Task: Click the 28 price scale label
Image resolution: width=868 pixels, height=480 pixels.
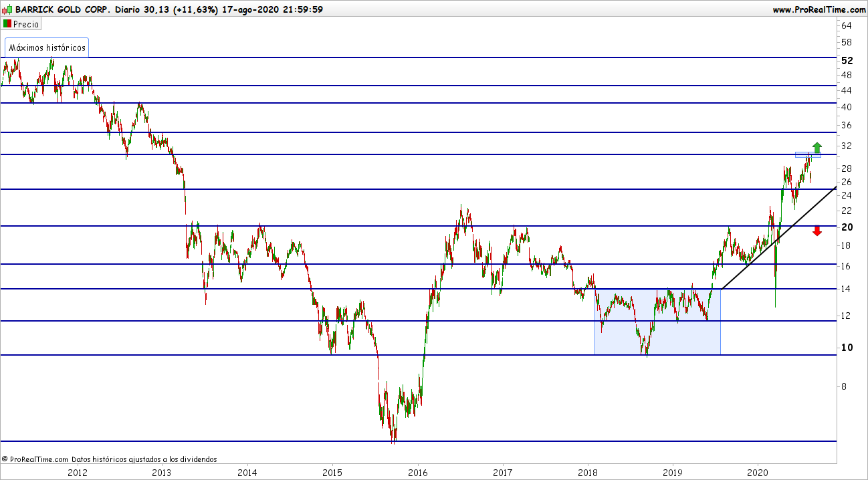Action: pos(846,168)
